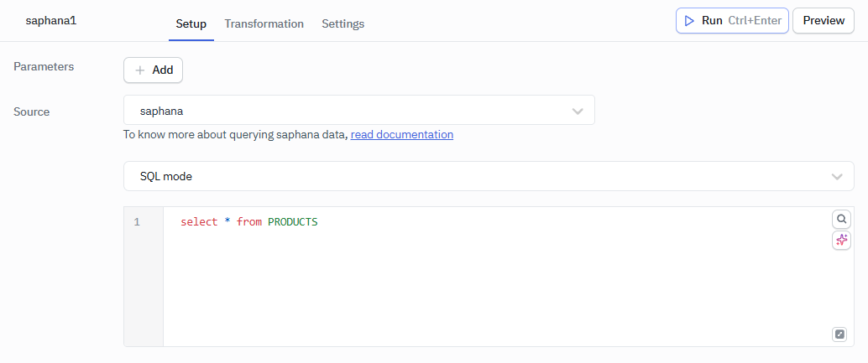Viewport: 868px width, 363px height.
Task: Follow the read documentation link
Action: pyautogui.click(x=401, y=134)
